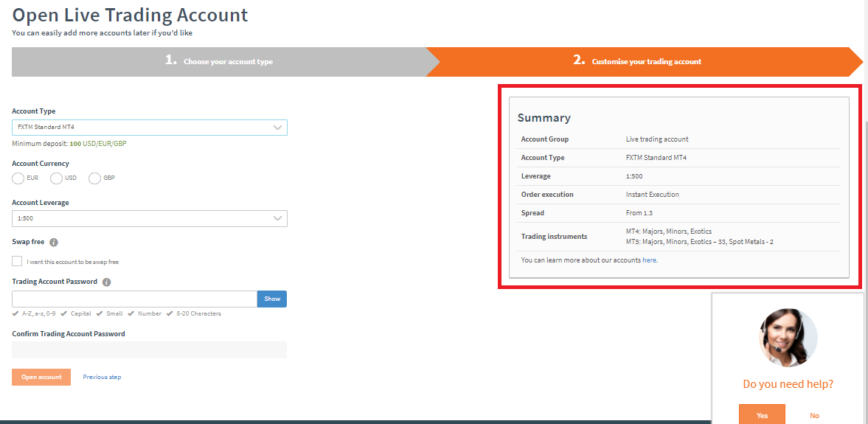Screen dimensions: 868x424
Task: Click the 'Instant Execution' value in Summary
Action: pyautogui.click(x=652, y=194)
